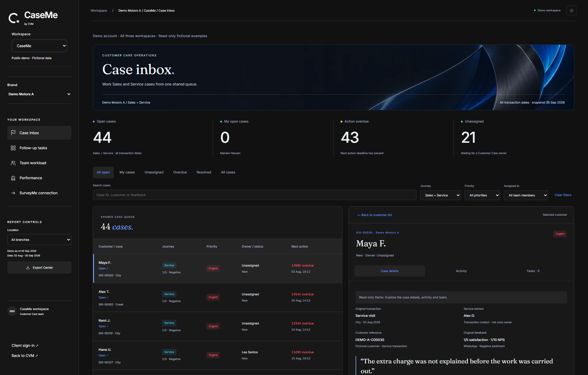Click the CaseMe logo icon
Viewport: 588px width, 375px height.
point(14,18)
